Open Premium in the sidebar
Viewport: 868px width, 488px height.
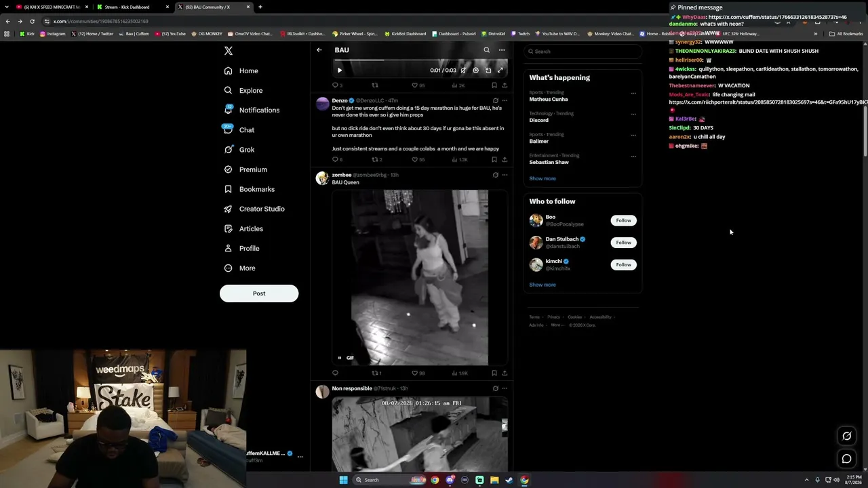(x=245, y=169)
